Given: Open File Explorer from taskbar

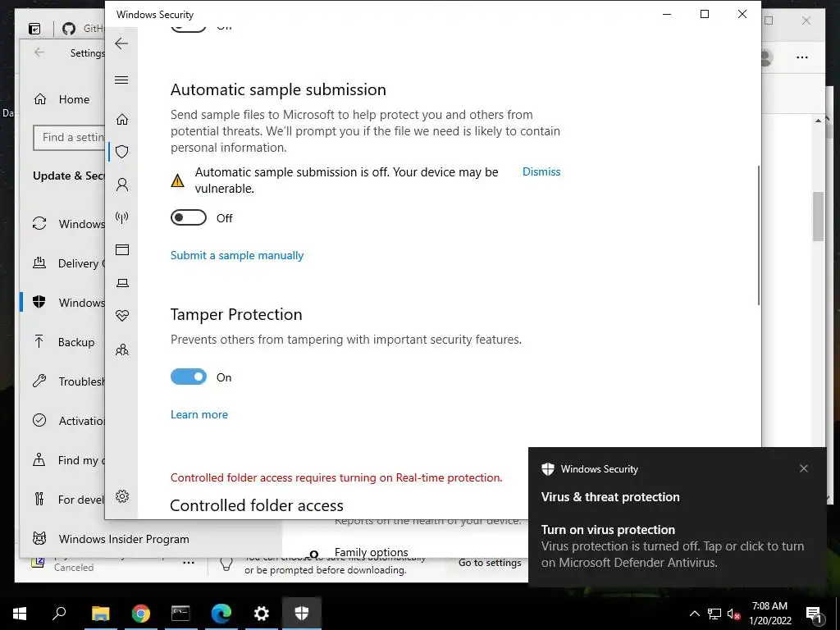Looking at the screenshot, I should coord(100,613).
